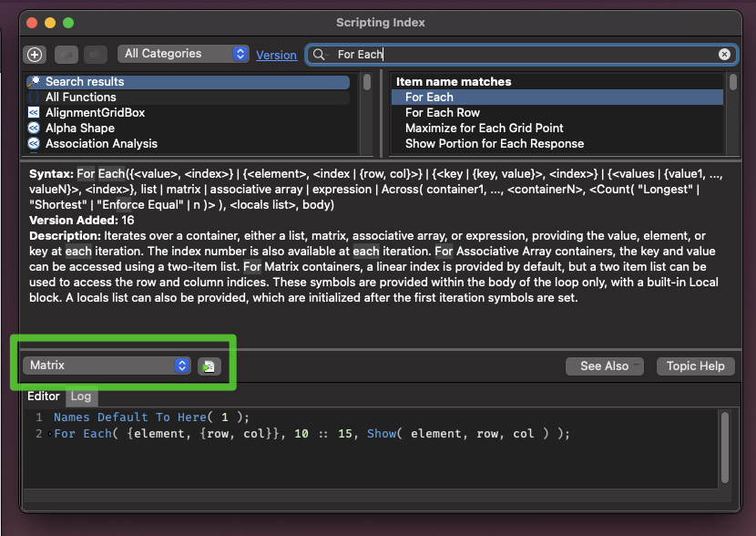The image size is (756, 536).
Task: Open the All Categories dropdown
Action: [182, 54]
